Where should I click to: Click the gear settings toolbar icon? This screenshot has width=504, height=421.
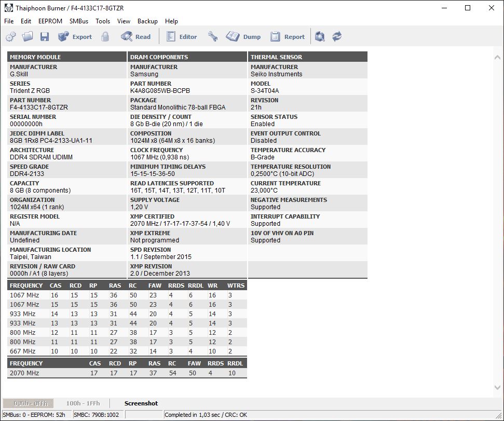(x=10, y=37)
